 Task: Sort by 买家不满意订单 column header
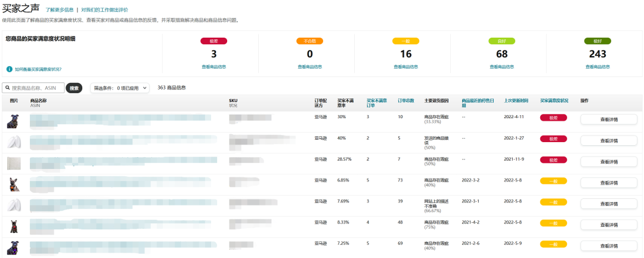376,103
